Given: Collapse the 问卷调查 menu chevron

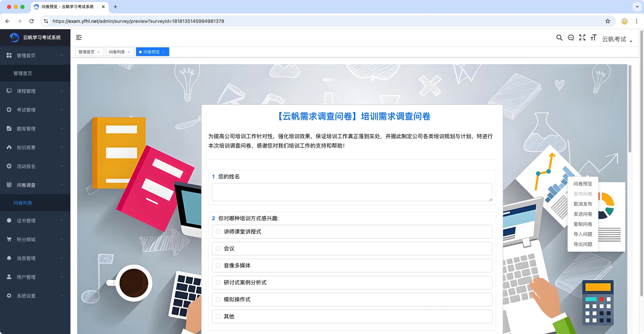Looking at the screenshot, I should pos(62,185).
